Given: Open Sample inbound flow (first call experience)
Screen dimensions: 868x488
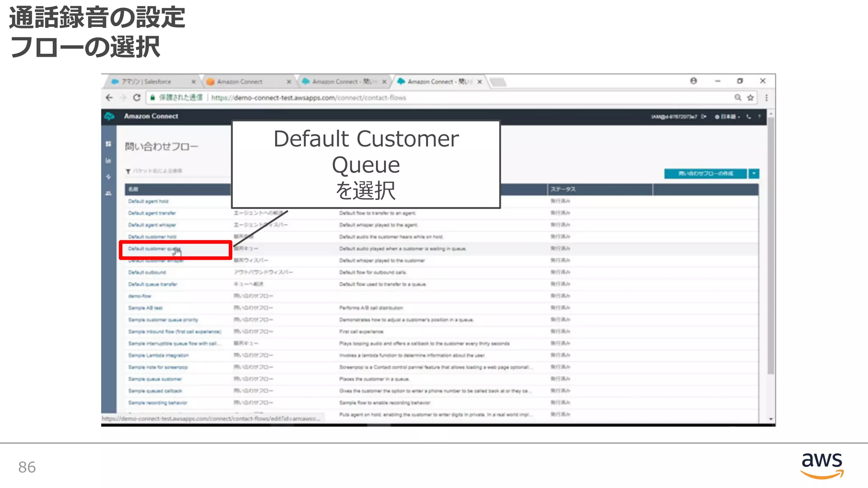Looking at the screenshot, I should [x=175, y=332].
